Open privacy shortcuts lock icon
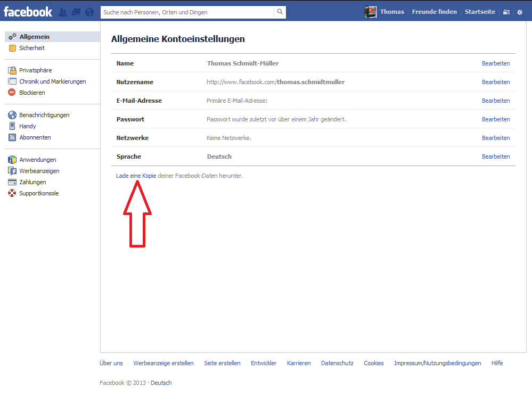The height and width of the screenshot is (395, 532). click(x=506, y=12)
